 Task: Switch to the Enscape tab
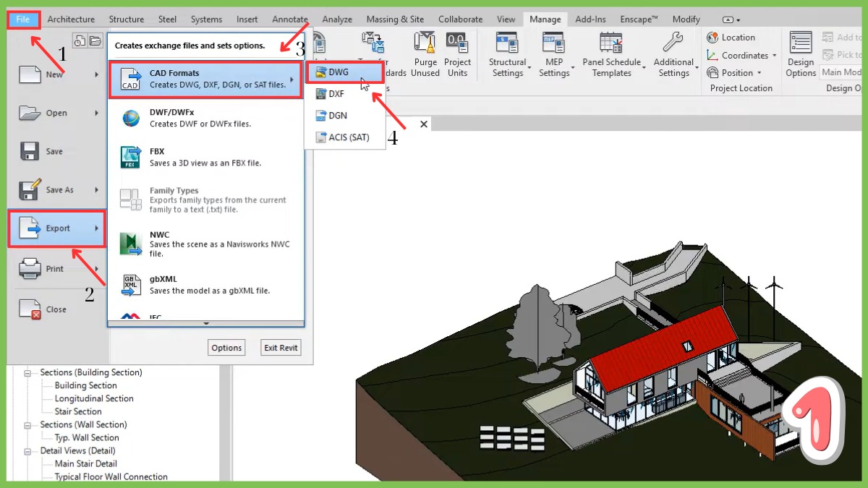tap(637, 20)
